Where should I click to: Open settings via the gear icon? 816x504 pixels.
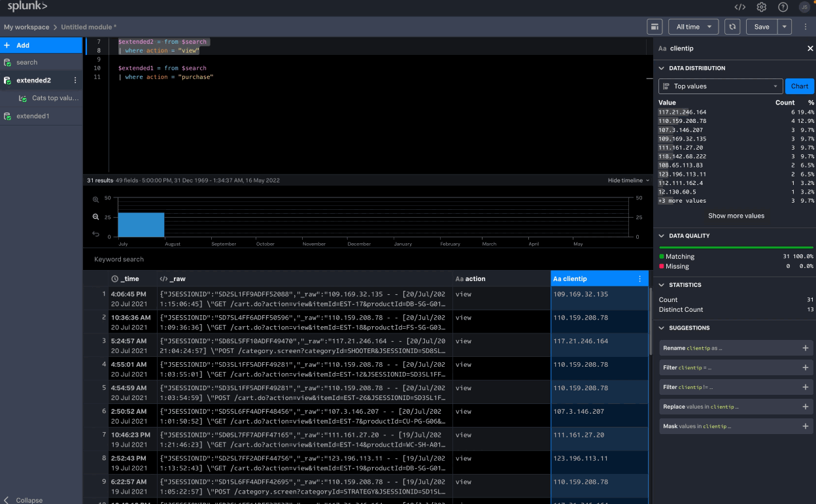coord(761,7)
